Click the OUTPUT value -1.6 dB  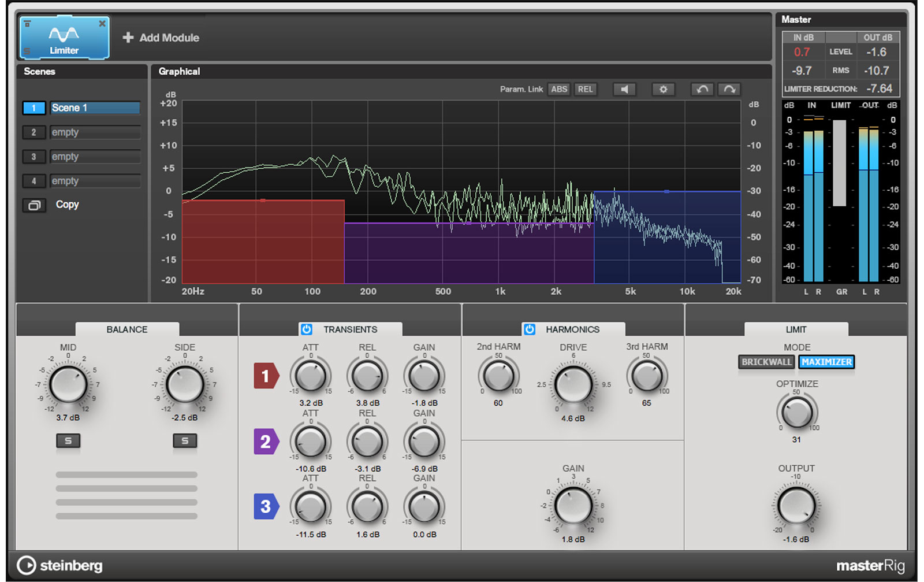pos(796,539)
